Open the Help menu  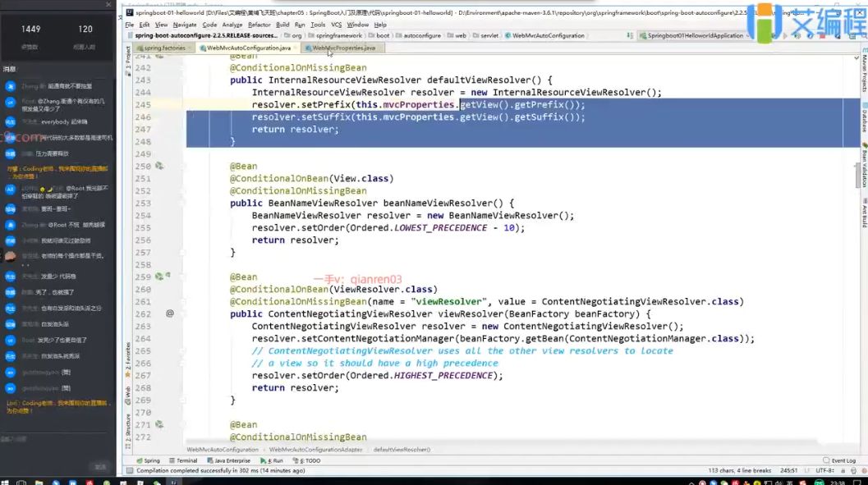[x=380, y=25]
